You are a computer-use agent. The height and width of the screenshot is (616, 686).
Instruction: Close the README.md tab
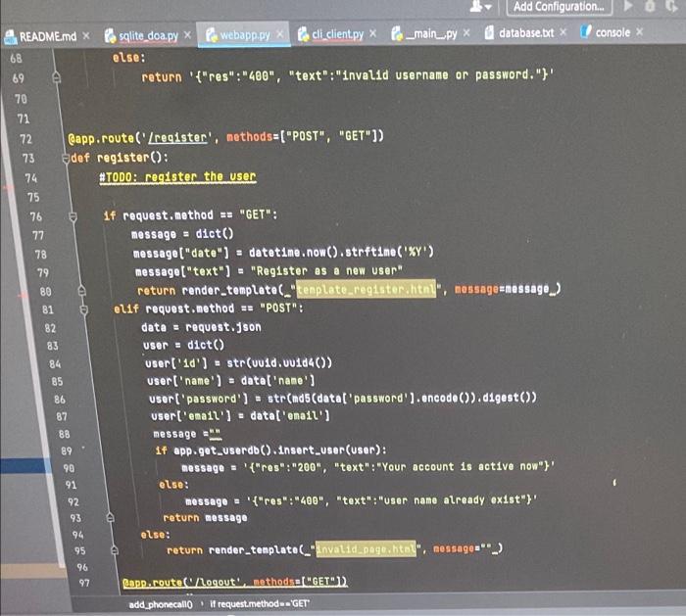(86, 36)
